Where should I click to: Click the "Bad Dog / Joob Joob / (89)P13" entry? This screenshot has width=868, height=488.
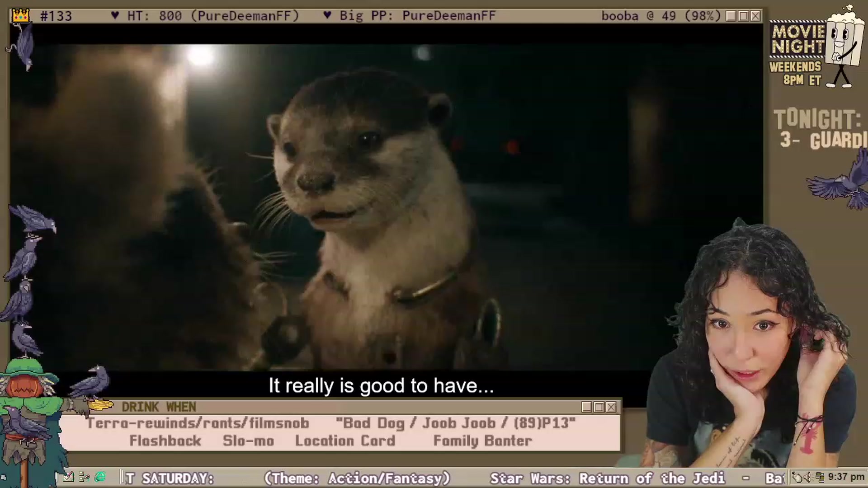[x=456, y=423]
